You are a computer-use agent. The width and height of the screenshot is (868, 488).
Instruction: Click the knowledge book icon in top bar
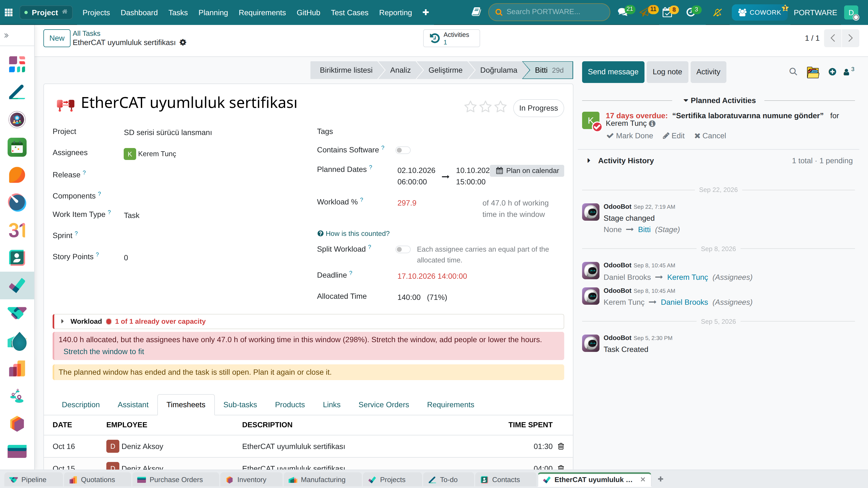tap(476, 12)
